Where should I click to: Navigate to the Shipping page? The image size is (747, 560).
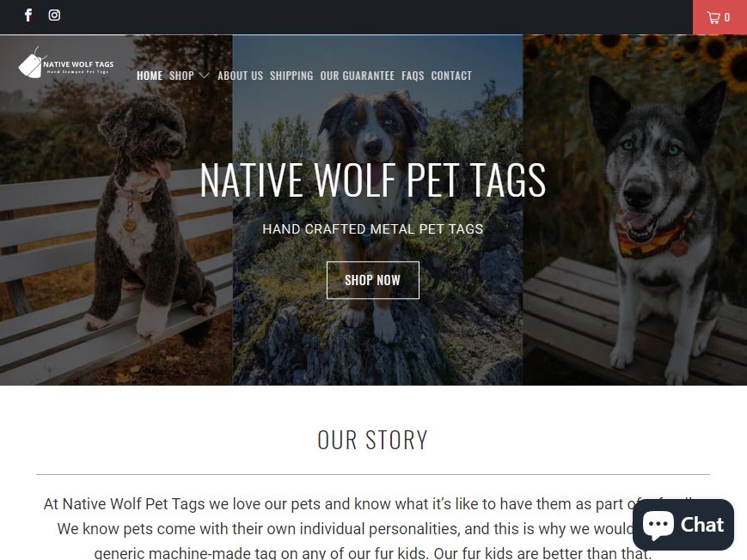click(x=291, y=76)
